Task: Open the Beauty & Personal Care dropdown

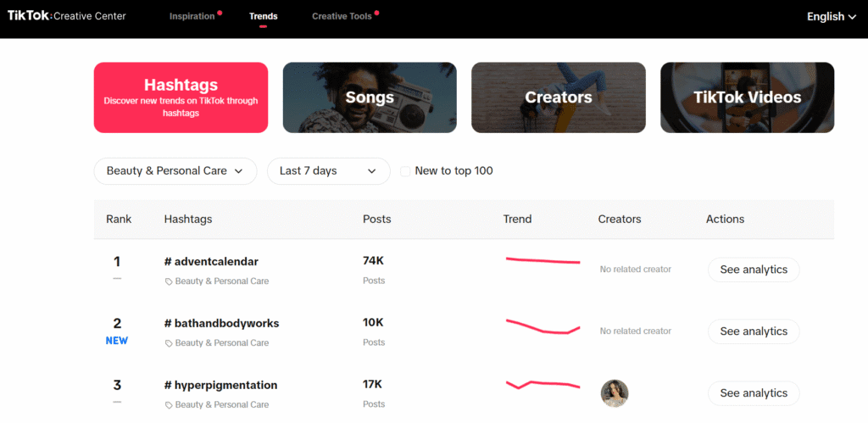Action: [x=175, y=170]
